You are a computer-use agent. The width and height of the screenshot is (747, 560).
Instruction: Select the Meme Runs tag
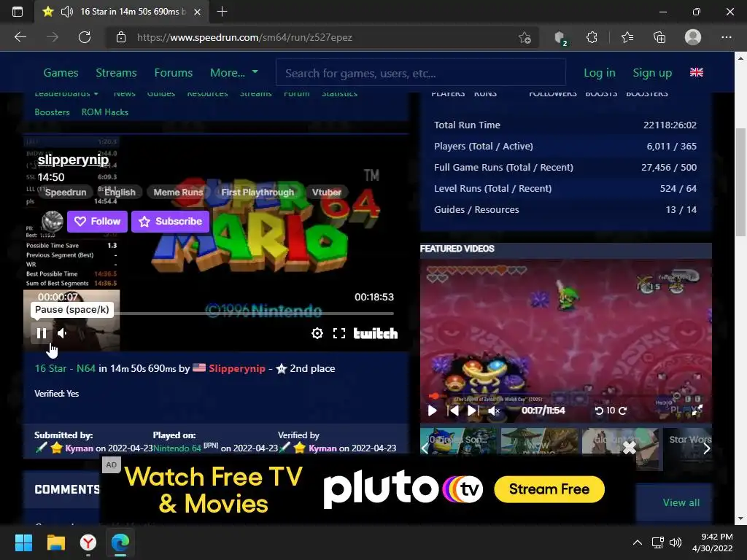click(178, 192)
